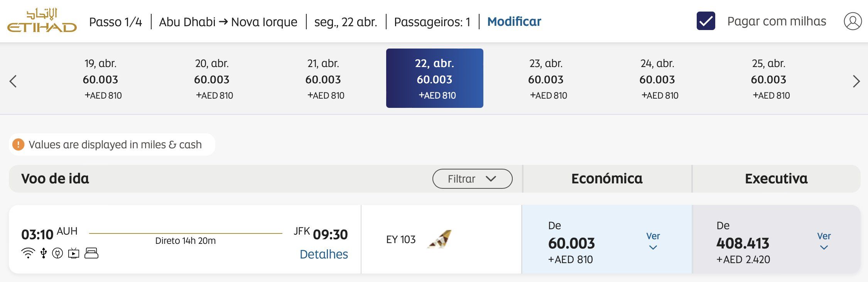This screenshot has width=868, height=282.
Task: Click the Etihad aircraft tail icon
Action: [x=440, y=239]
